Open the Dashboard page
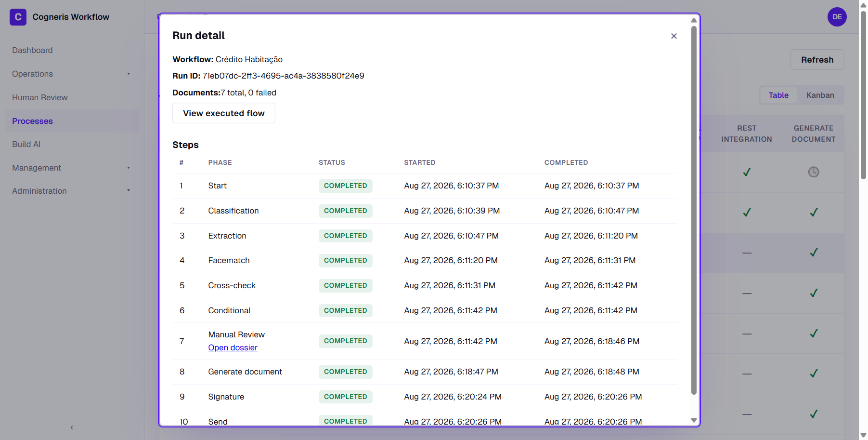 coord(32,50)
